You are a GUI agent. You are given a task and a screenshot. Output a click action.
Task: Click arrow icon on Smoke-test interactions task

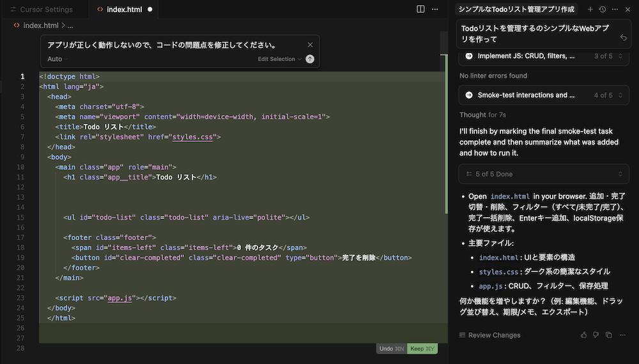pos(469,95)
